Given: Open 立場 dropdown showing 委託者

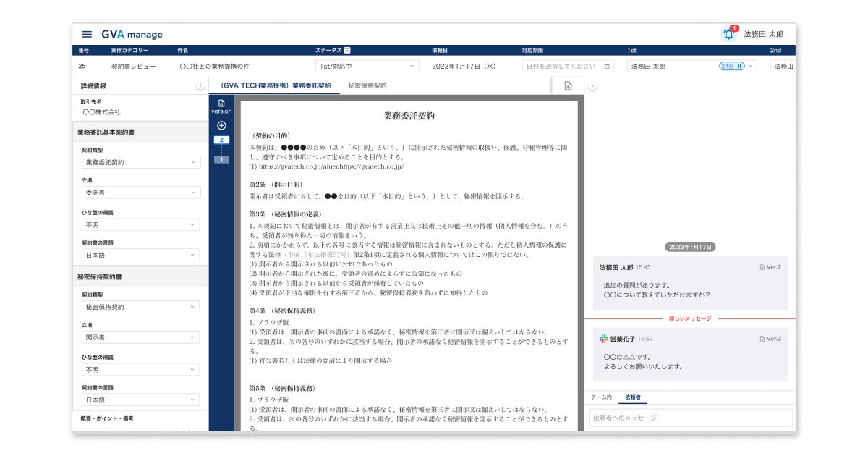Looking at the screenshot, I should point(141,193).
